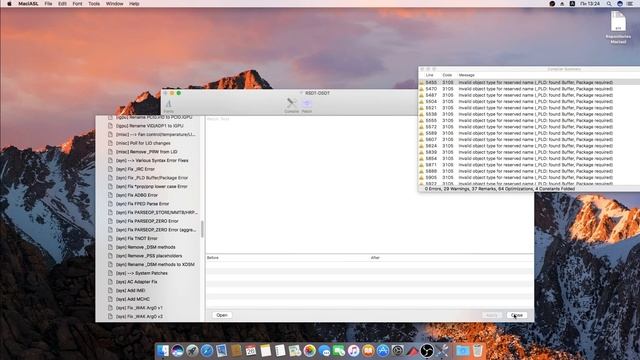Open FaceTime from the Dock
The width and height of the screenshot is (640, 360).
pyautogui.click(x=339, y=351)
